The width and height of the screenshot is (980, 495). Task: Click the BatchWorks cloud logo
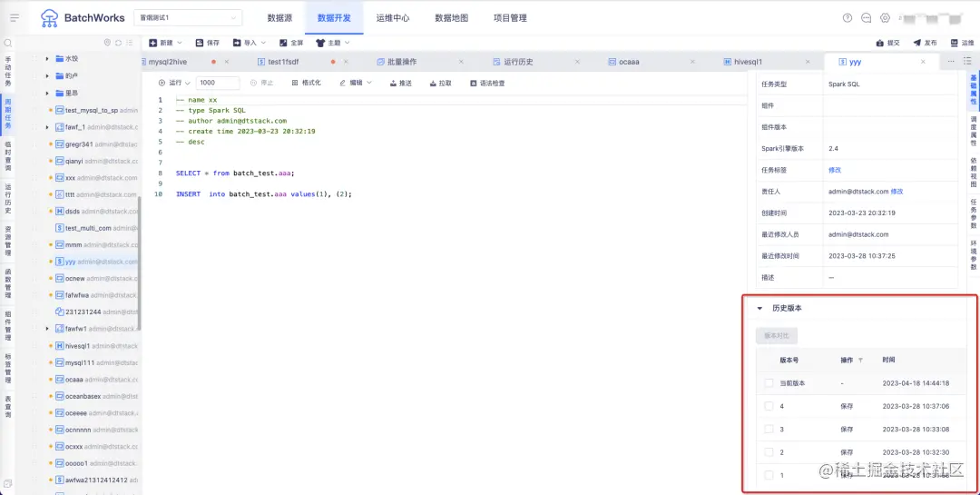[x=49, y=18]
